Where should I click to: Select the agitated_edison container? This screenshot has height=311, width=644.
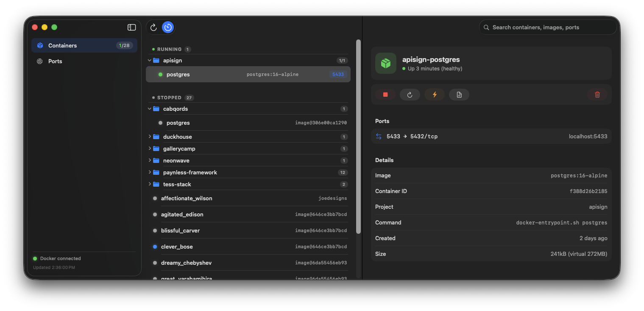(x=248, y=214)
